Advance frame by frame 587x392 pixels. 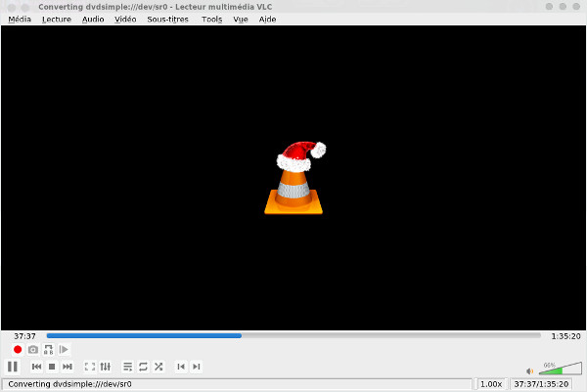tap(64, 349)
